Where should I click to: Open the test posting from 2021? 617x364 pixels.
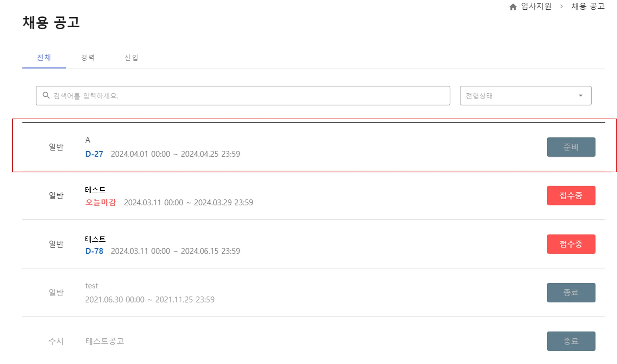(92, 286)
